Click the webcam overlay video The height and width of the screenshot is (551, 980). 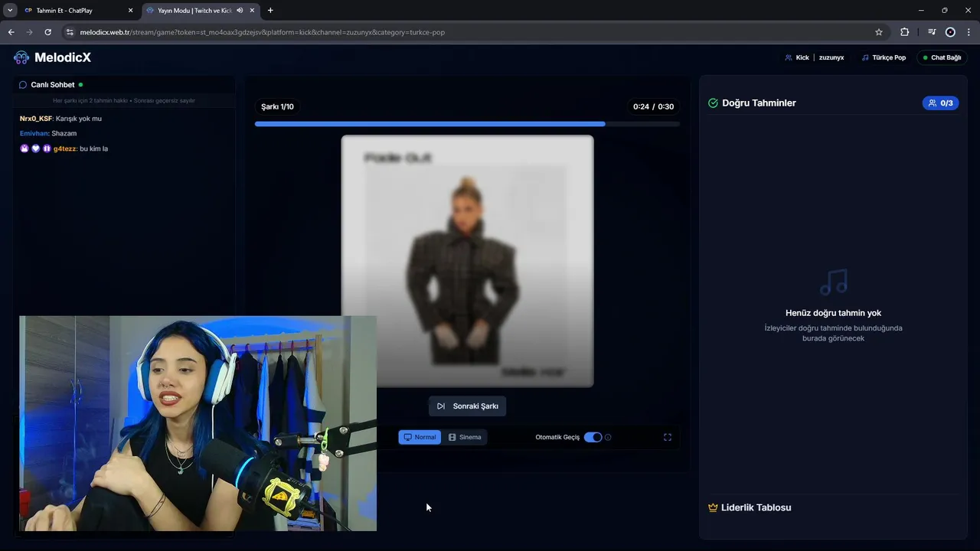pyautogui.click(x=198, y=423)
